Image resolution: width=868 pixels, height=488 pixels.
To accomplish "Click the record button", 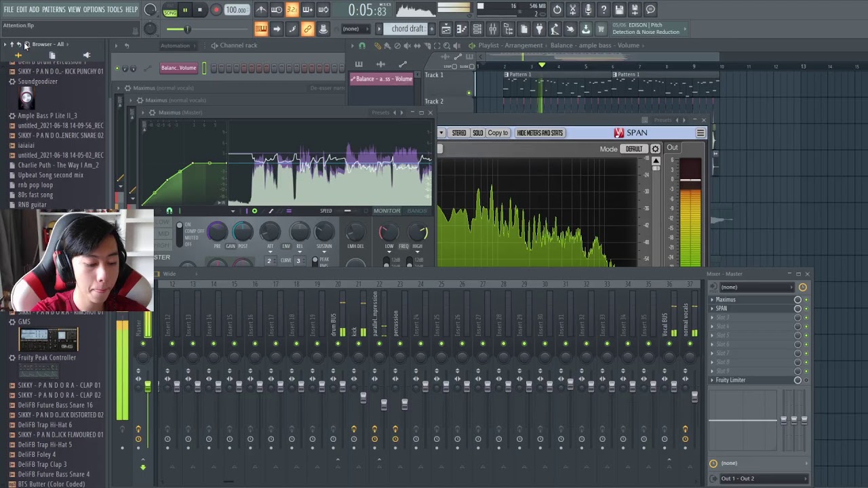I will point(216,10).
